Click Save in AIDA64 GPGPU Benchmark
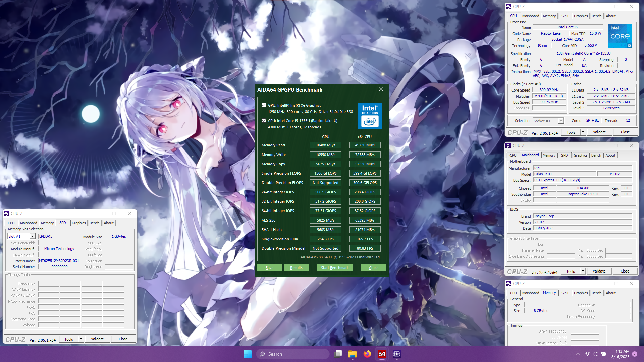This screenshot has width=644, height=362. 269,268
